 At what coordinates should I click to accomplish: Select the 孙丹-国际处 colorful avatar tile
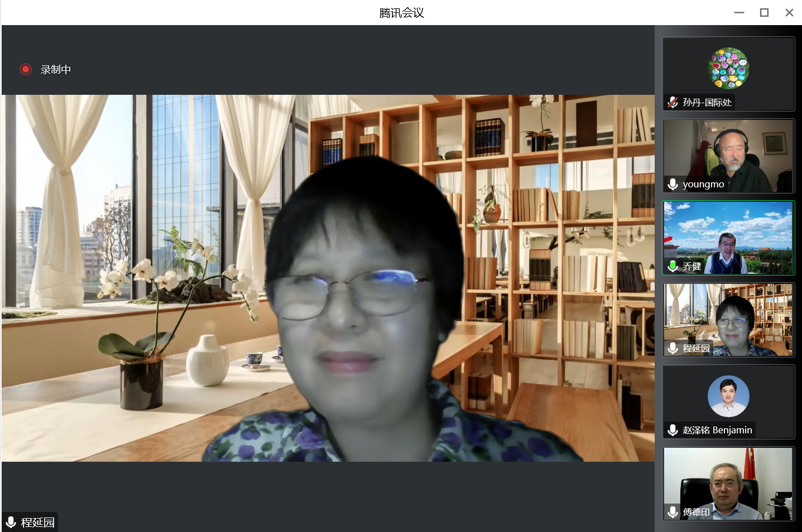pos(728,68)
